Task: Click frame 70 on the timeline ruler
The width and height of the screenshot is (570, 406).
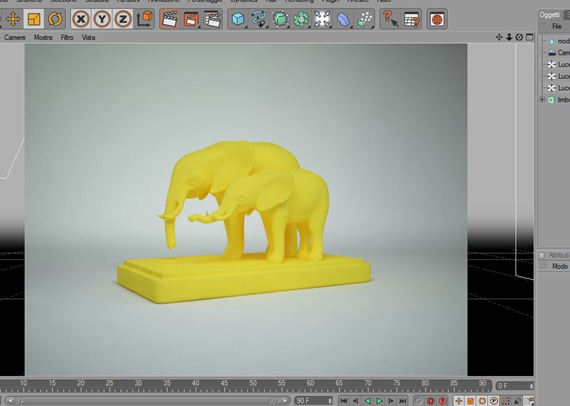Action: pyautogui.click(x=368, y=383)
